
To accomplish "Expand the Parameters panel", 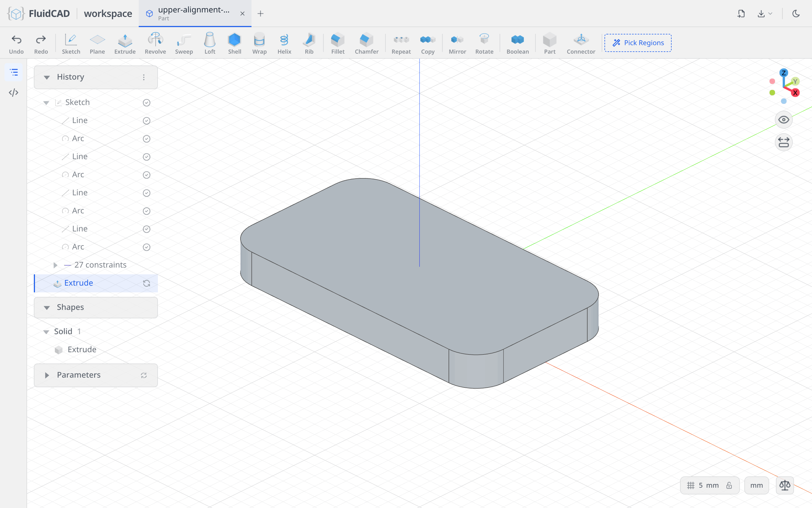I will coord(47,375).
